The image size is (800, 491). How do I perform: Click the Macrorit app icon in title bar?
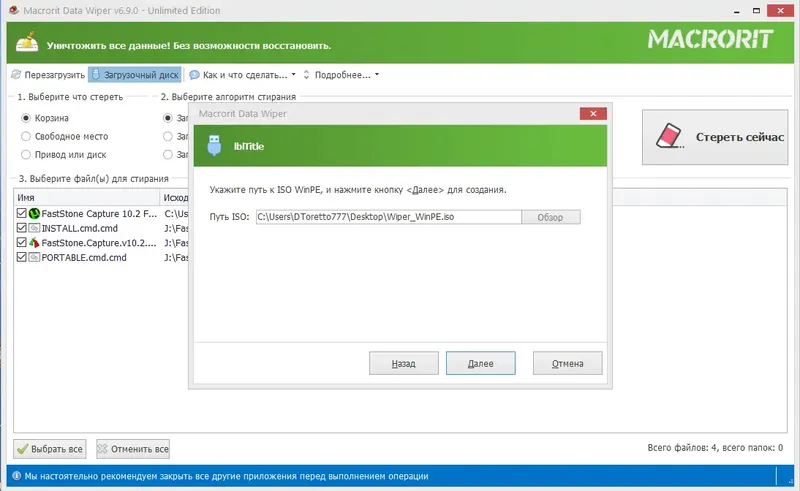click(x=14, y=10)
